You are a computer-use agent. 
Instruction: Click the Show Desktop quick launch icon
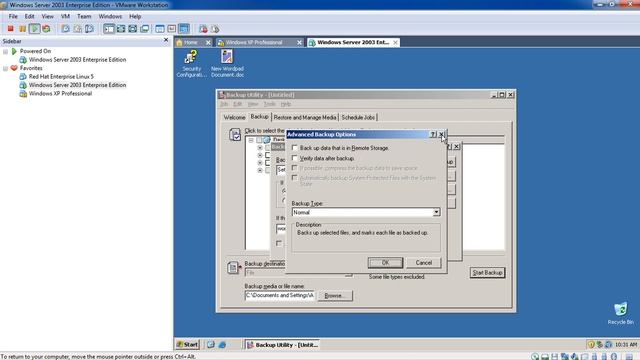pos(211,344)
